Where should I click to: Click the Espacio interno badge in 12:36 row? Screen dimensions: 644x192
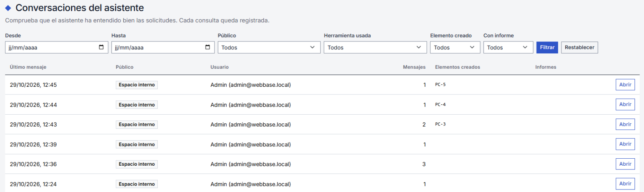tap(137, 164)
